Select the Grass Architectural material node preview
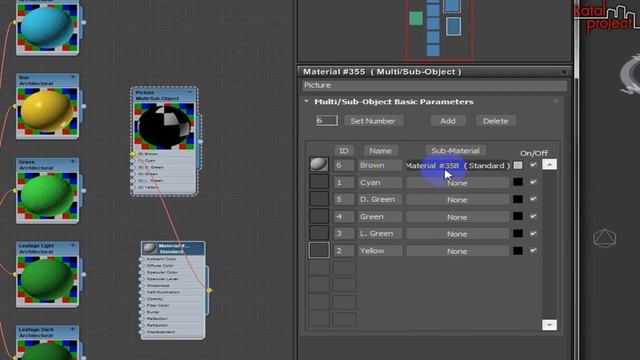The width and height of the screenshot is (640, 360). [47, 196]
